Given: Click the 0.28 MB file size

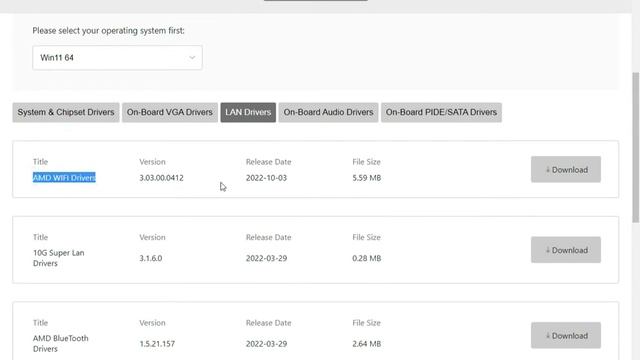Looking at the screenshot, I should point(367,258).
